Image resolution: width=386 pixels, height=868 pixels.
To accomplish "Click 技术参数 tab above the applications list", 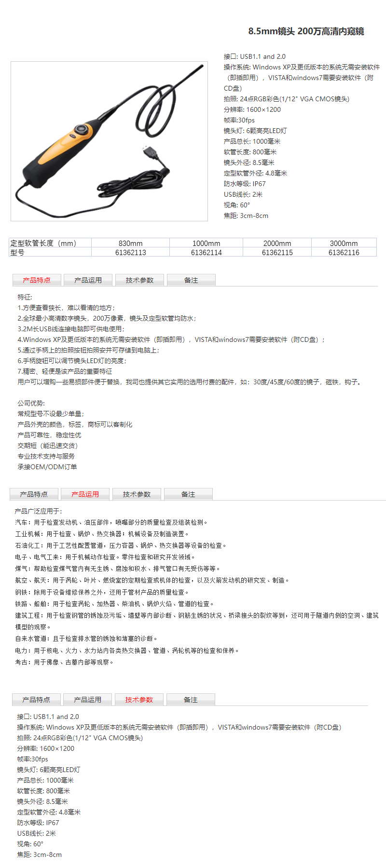I will coord(137,494).
